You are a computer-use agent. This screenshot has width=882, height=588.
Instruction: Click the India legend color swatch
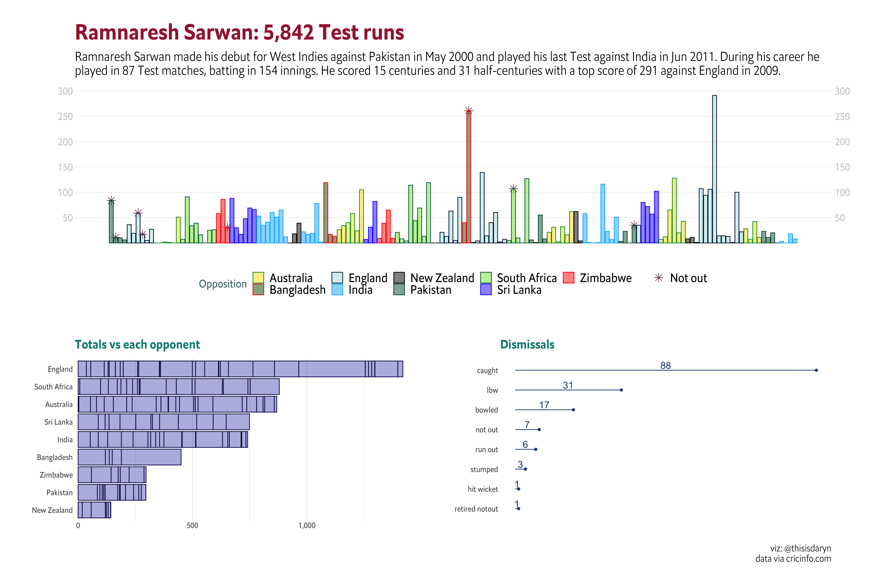(337, 289)
